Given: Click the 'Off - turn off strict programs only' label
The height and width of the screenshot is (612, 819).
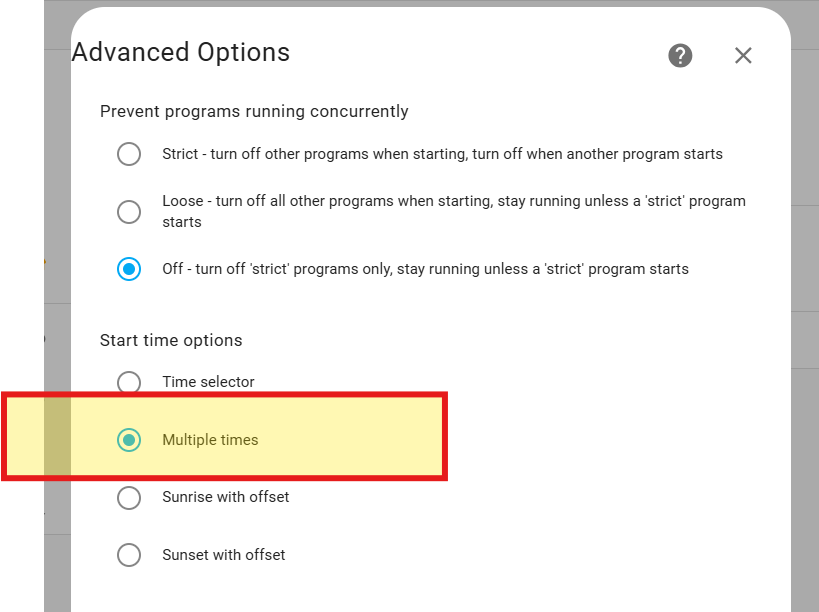Looking at the screenshot, I should (x=425, y=269).
